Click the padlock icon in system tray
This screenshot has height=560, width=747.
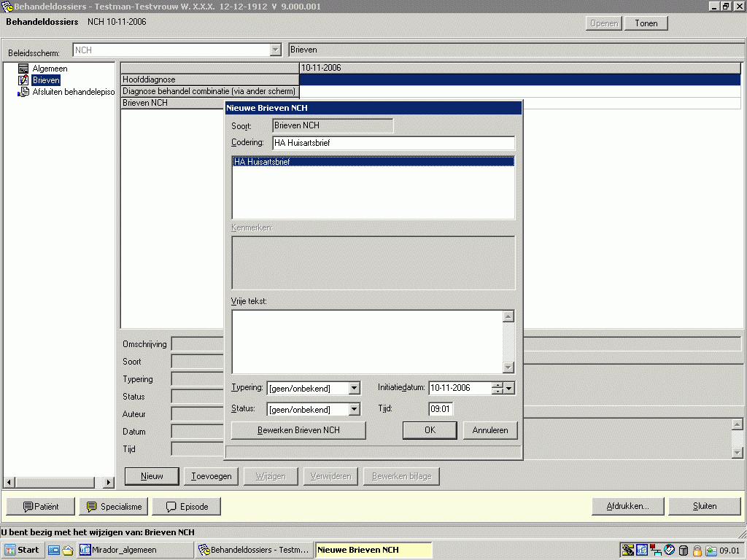coord(697,551)
